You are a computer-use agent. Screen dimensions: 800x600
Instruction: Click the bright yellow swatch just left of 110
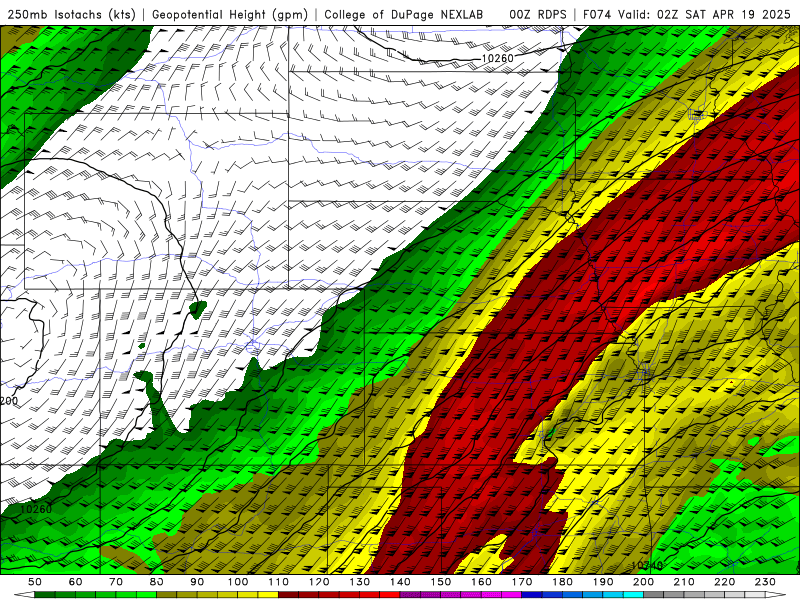pyautogui.click(x=268, y=595)
